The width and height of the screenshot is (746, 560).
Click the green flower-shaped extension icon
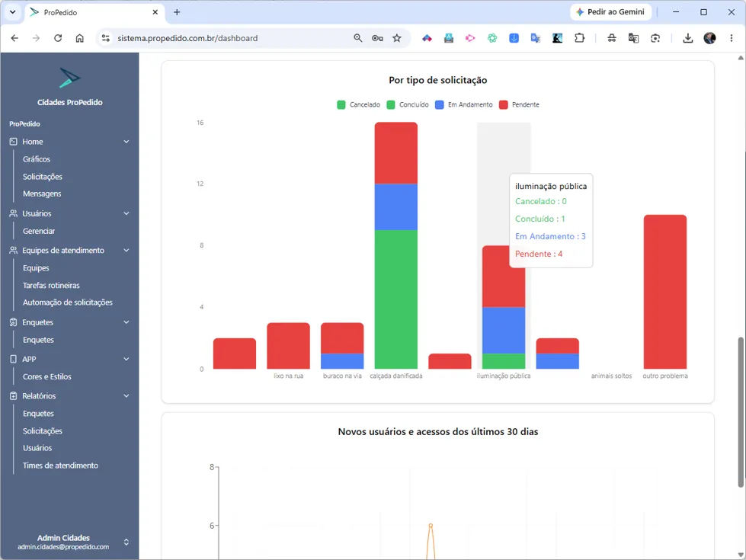point(492,38)
